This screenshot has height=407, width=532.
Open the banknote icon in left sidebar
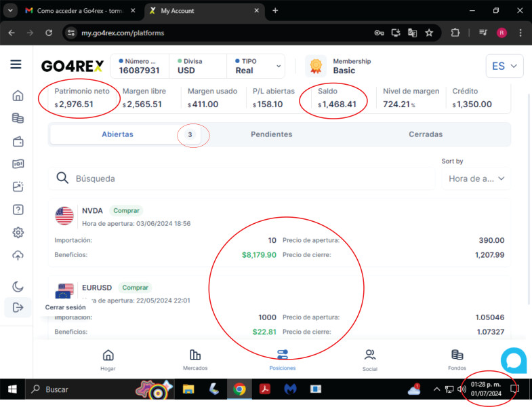18,163
